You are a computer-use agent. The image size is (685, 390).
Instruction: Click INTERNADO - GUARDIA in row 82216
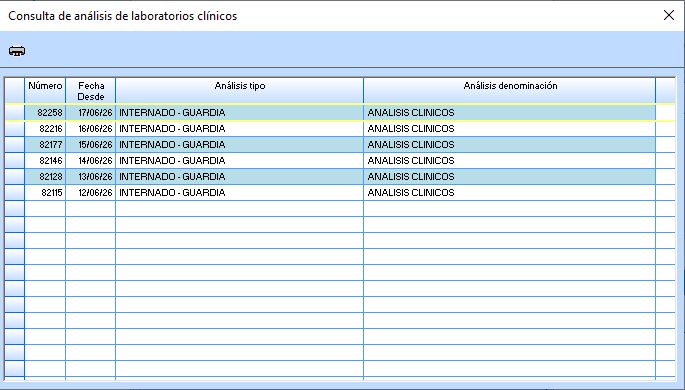pos(172,129)
